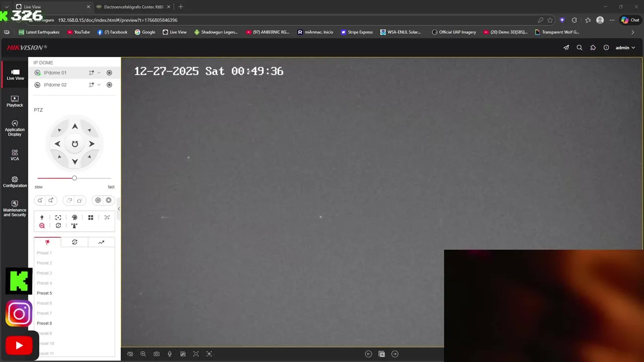Capture a snapshot with the camera icon
The image size is (644, 362).
tap(156, 354)
